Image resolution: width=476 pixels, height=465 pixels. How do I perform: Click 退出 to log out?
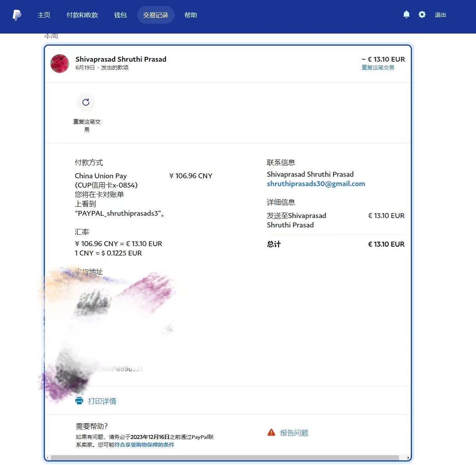(x=440, y=15)
